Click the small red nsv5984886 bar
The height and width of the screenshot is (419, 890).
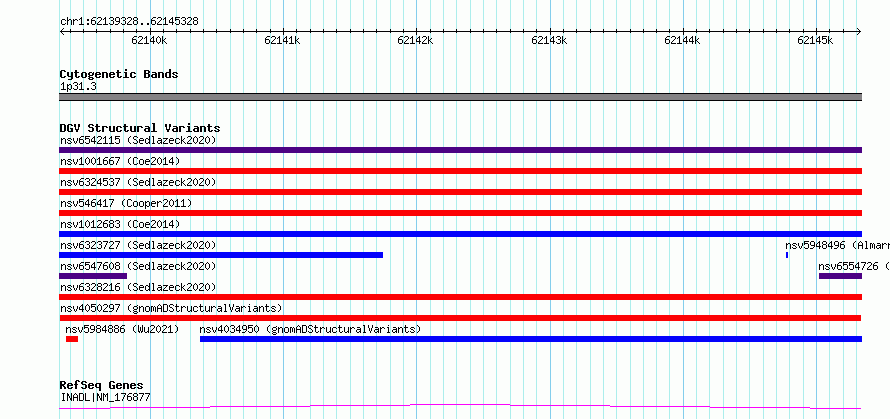pos(72,339)
